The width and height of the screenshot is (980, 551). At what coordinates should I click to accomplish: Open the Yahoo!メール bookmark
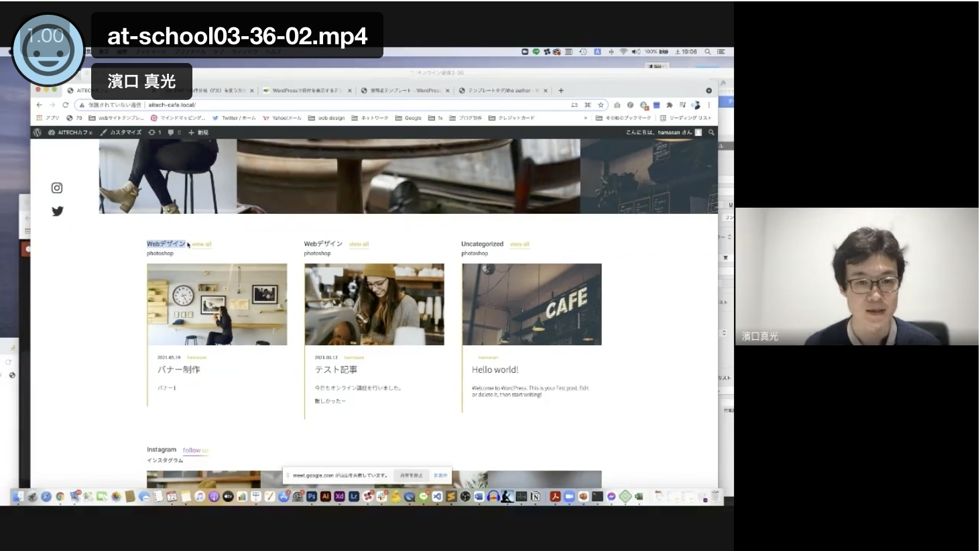282,118
